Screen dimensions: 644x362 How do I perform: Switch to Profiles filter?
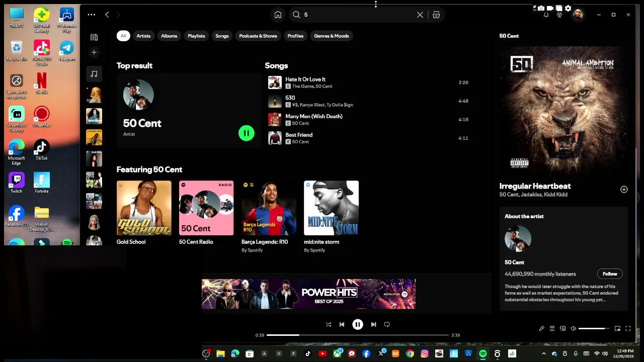[295, 36]
